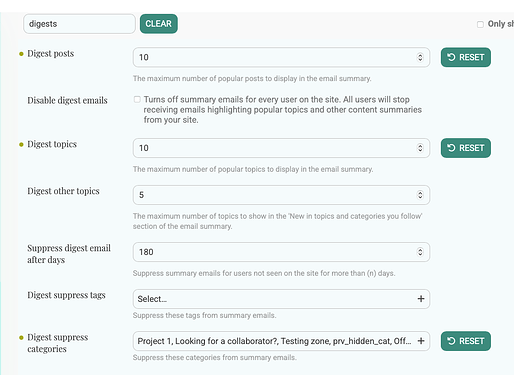Open the Digest suppress categories dropdown

pos(281,341)
